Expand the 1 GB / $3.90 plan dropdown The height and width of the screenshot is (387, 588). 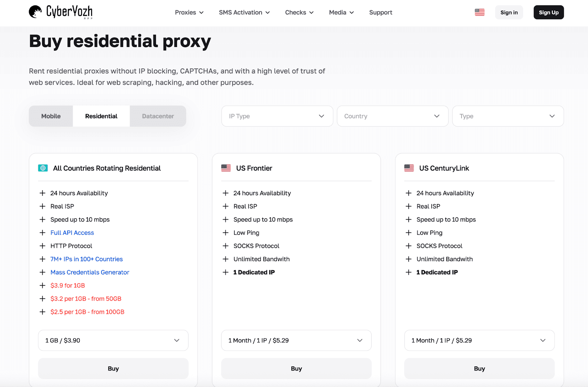(113, 340)
